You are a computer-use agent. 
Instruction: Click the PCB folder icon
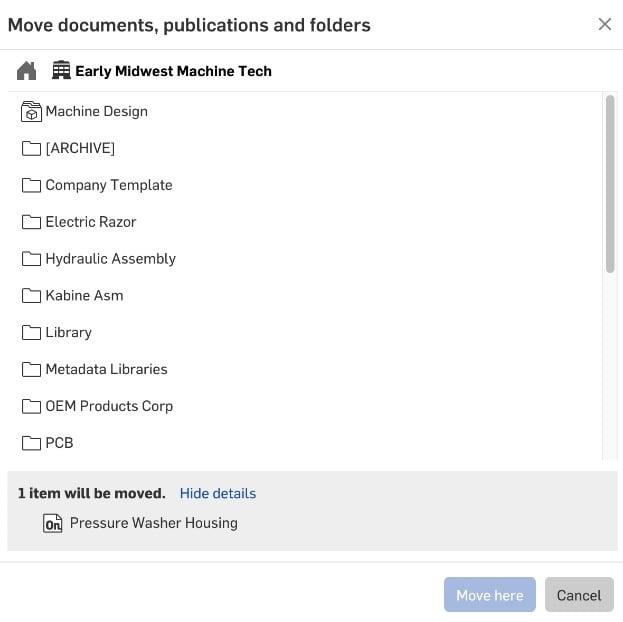coord(31,443)
